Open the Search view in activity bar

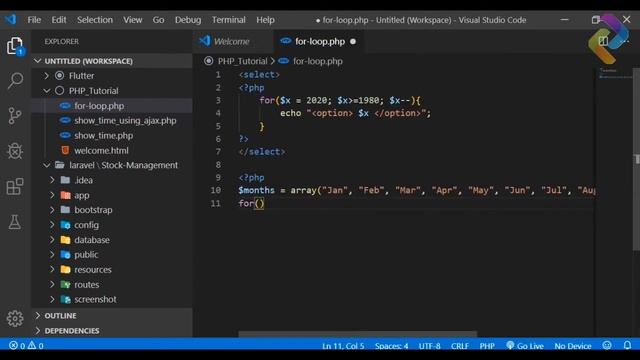[15, 81]
